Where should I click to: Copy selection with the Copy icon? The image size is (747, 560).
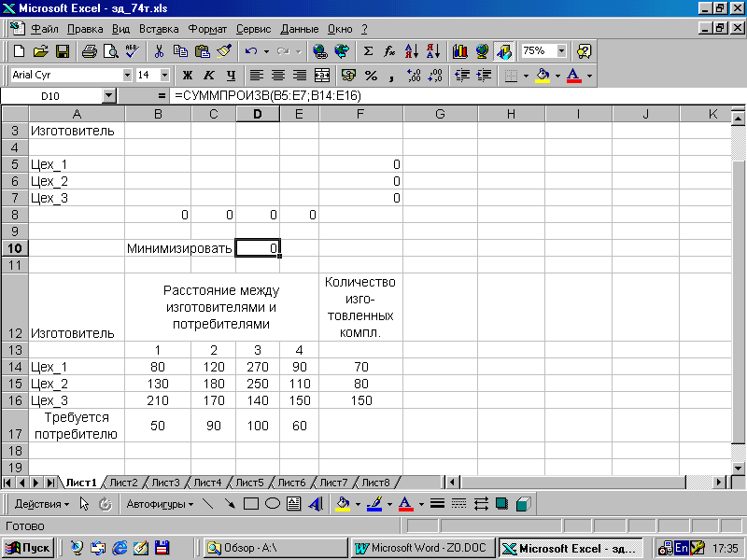[180, 51]
